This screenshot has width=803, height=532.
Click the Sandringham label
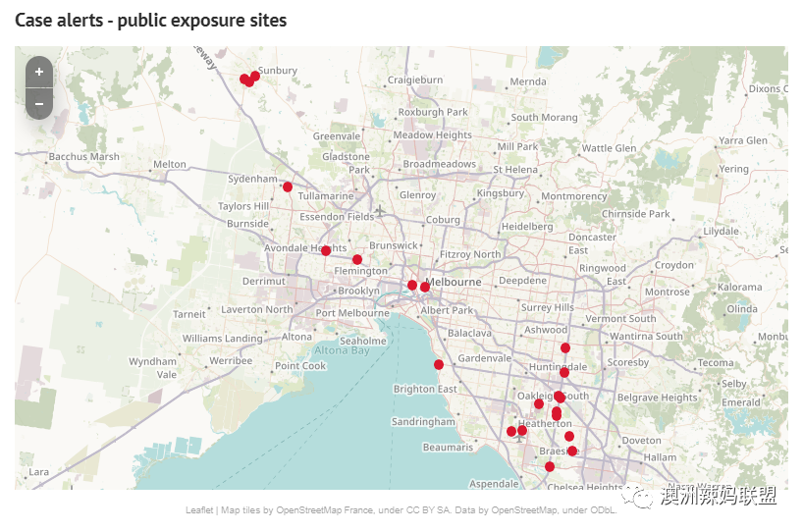(x=423, y=421)
